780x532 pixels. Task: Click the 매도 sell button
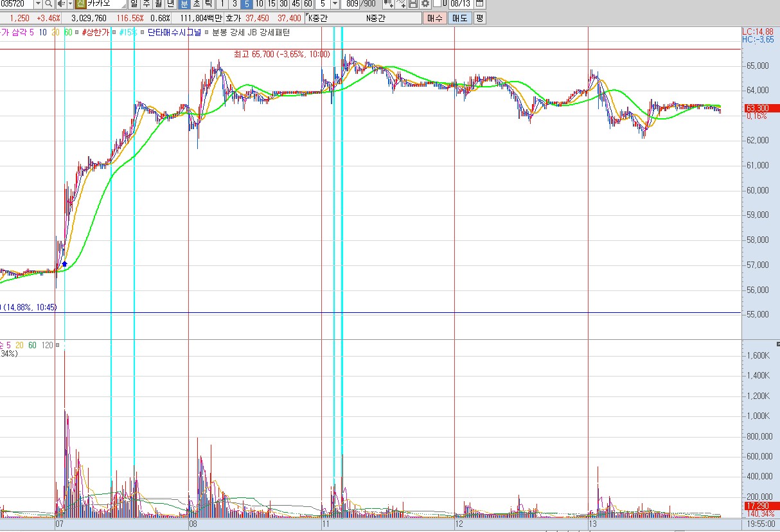point(460,18)
